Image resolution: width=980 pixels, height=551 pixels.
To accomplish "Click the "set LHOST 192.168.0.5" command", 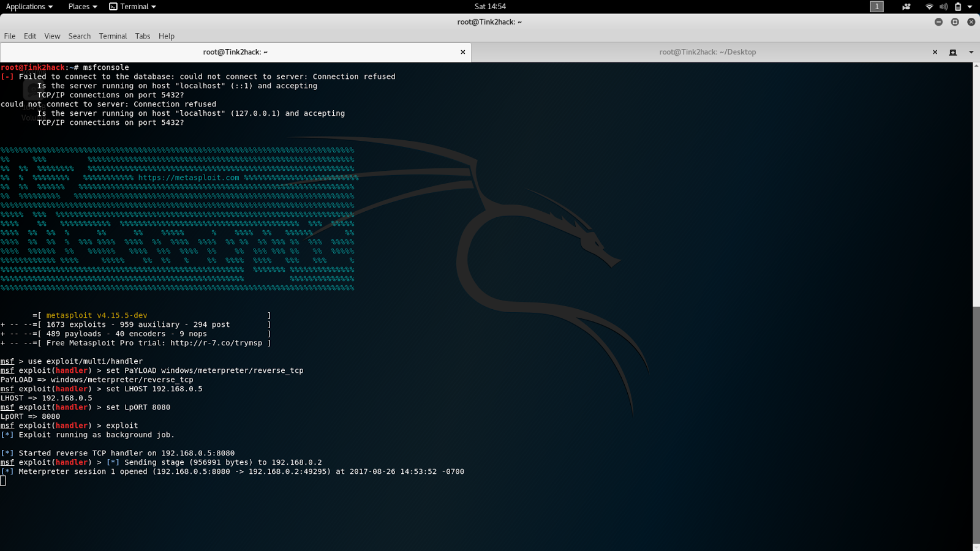I will coord(154,389).
